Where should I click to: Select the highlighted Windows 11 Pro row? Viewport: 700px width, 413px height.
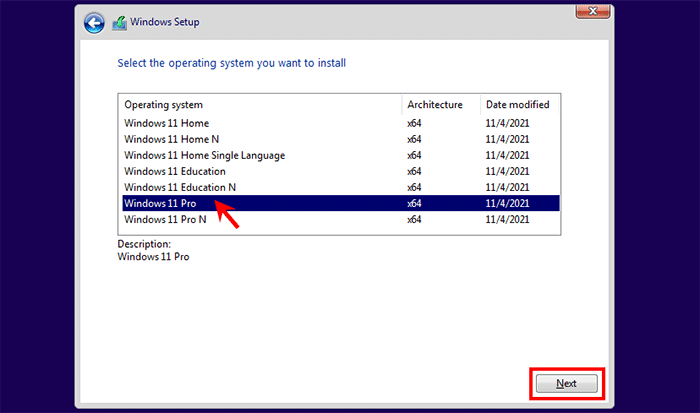(341, 203)
